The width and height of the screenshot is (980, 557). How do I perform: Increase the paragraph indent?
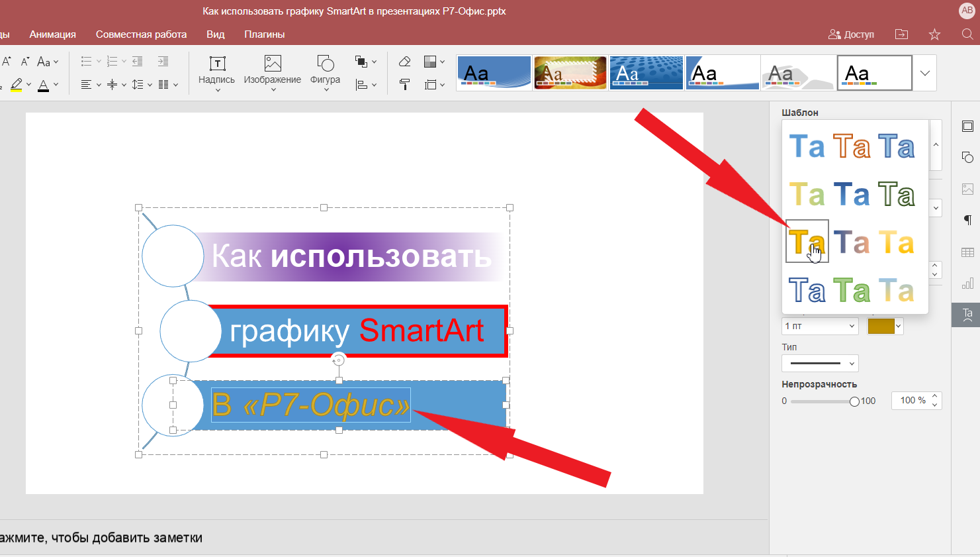[x=163, y=62]
